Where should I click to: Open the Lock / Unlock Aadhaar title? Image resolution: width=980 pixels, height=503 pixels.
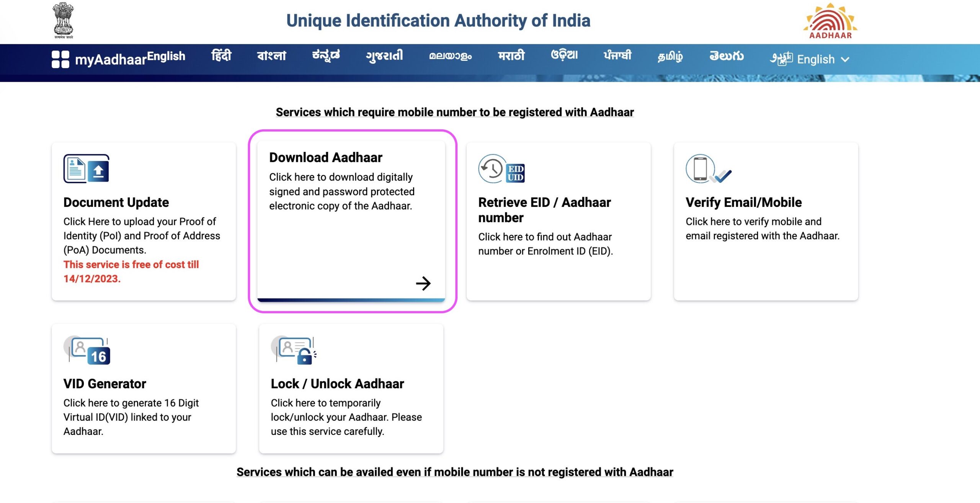(337, 384)
